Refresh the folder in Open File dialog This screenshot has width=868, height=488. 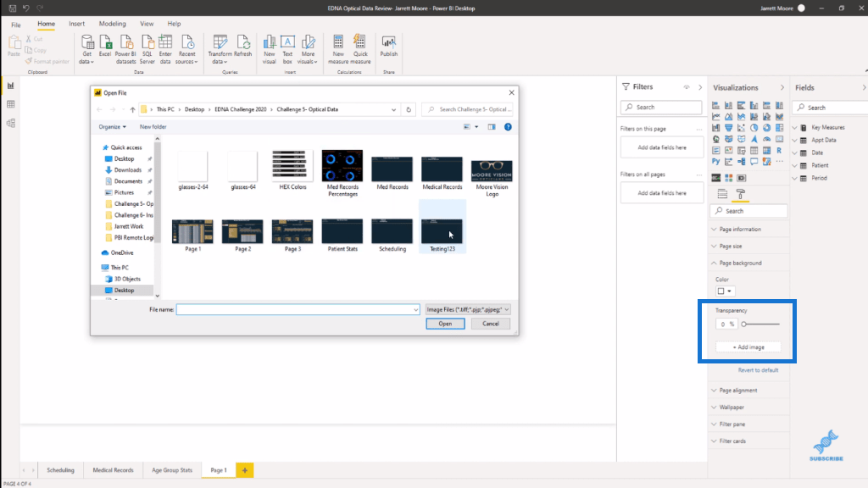(x=409, y=109)
